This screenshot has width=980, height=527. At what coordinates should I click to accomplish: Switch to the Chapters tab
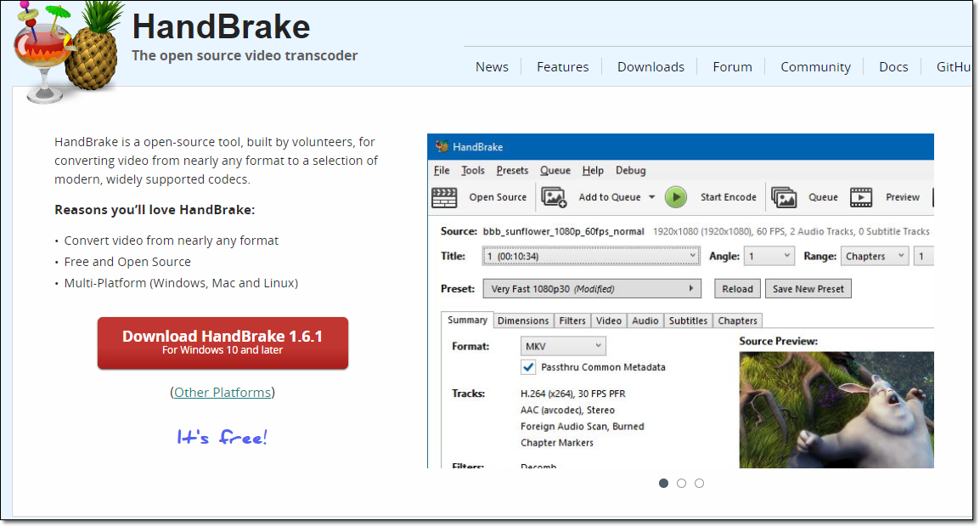pos(737,320)
